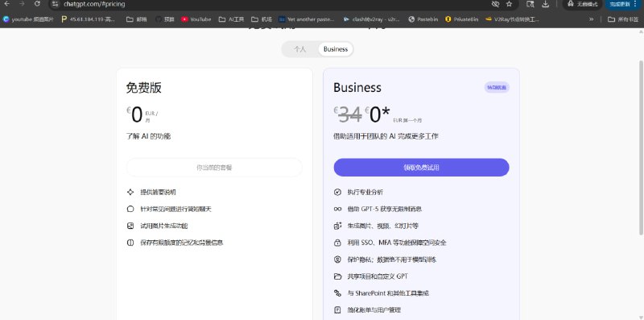Open the Pastebin bookmark
The image size is (644, 320).
(423, 19)
